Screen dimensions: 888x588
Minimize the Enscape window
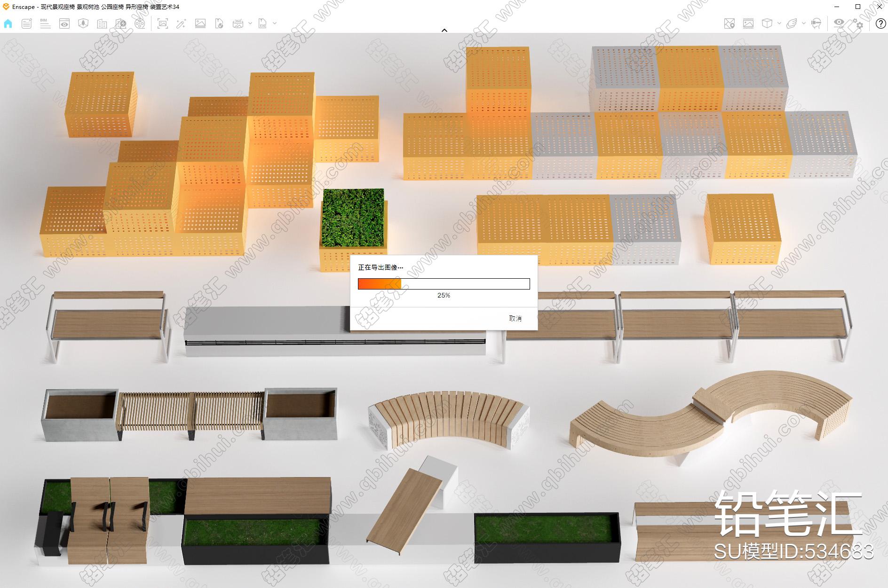[x=836, y=7]
